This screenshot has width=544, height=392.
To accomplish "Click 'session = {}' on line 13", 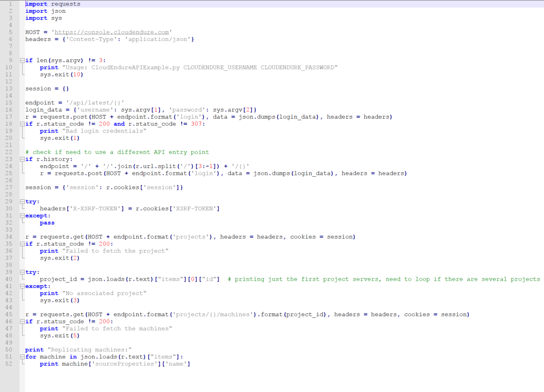I will [x=47, y=88].
